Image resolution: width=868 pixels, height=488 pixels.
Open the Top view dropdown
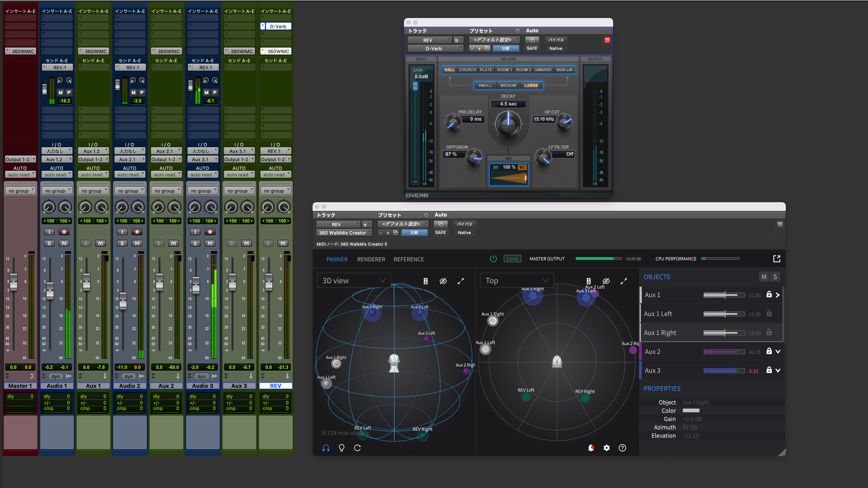point(517,281)
